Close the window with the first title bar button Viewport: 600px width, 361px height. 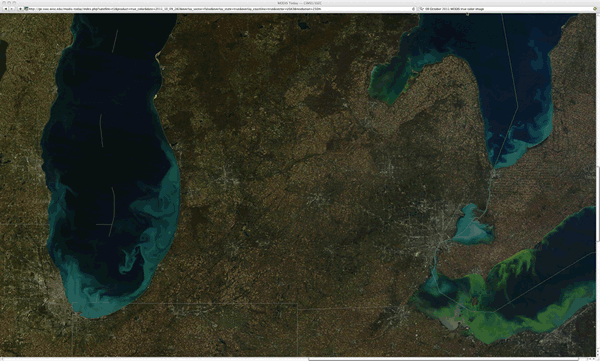pos(4,3)
